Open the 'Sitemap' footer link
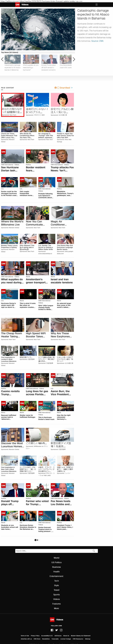Image resolution: width=113 pixels, height=644 pixels. tap(87, 639)
